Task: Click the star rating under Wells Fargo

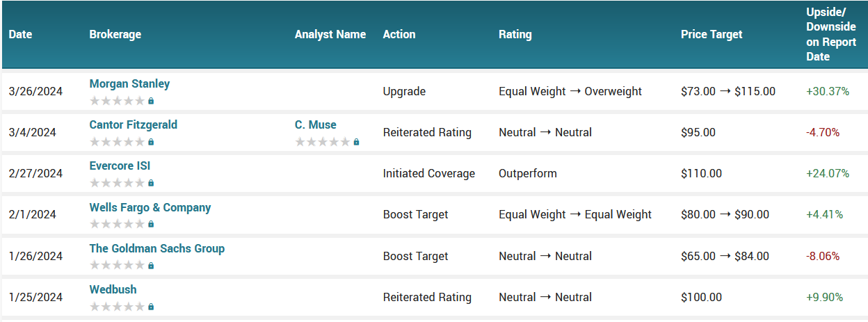Action: coord(118,224)
